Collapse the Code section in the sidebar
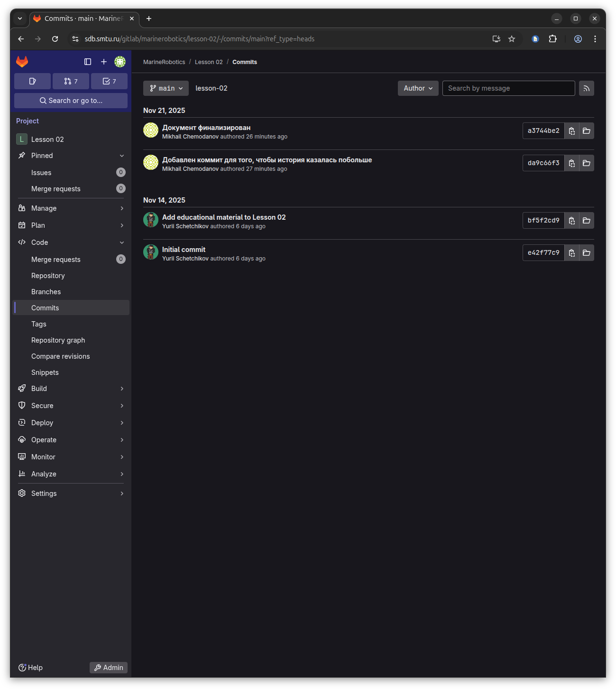 [122, 242]
